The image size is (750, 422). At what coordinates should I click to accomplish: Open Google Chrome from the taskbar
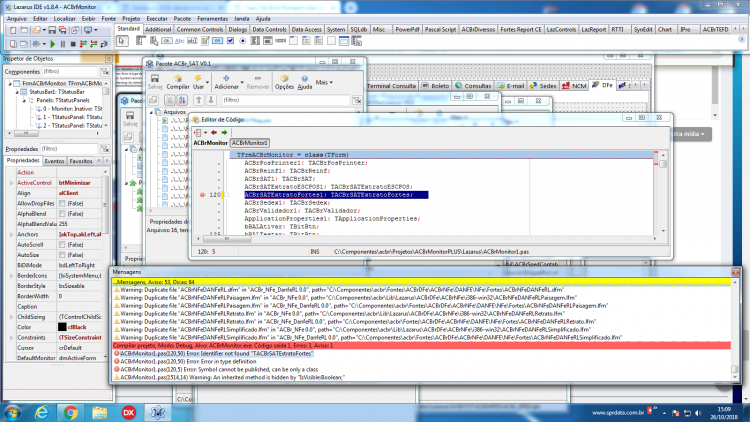tap(70, 412)
